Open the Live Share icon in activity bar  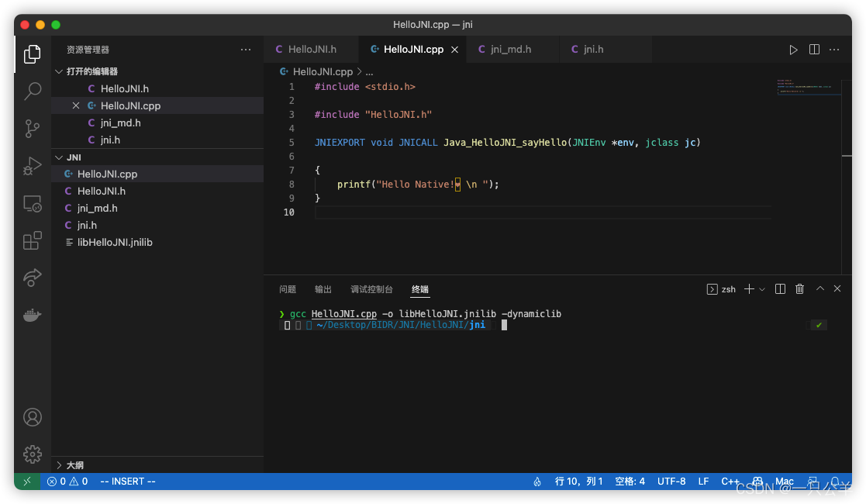tap(32, 278)
